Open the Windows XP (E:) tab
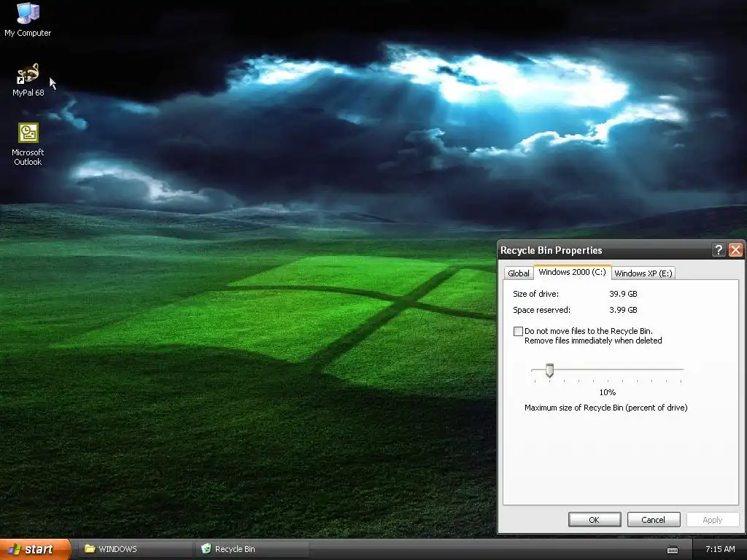747x560 pixels. click(643, 273)
